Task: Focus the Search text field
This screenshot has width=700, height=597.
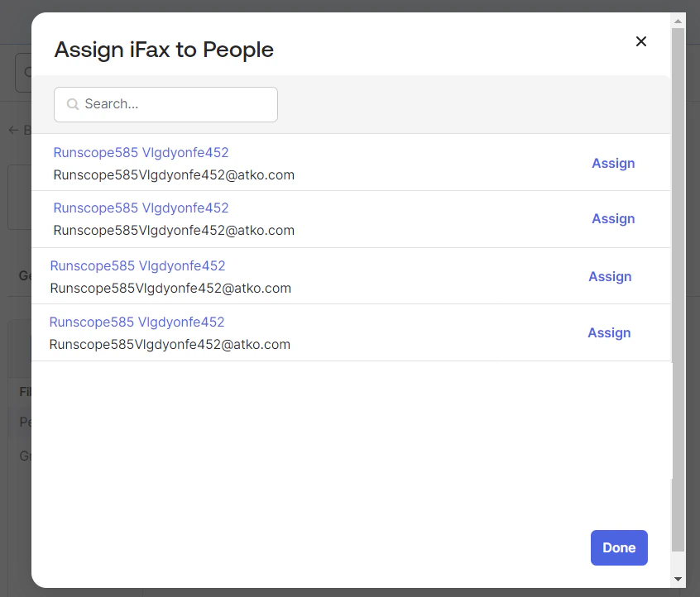Action: point(178,104)
